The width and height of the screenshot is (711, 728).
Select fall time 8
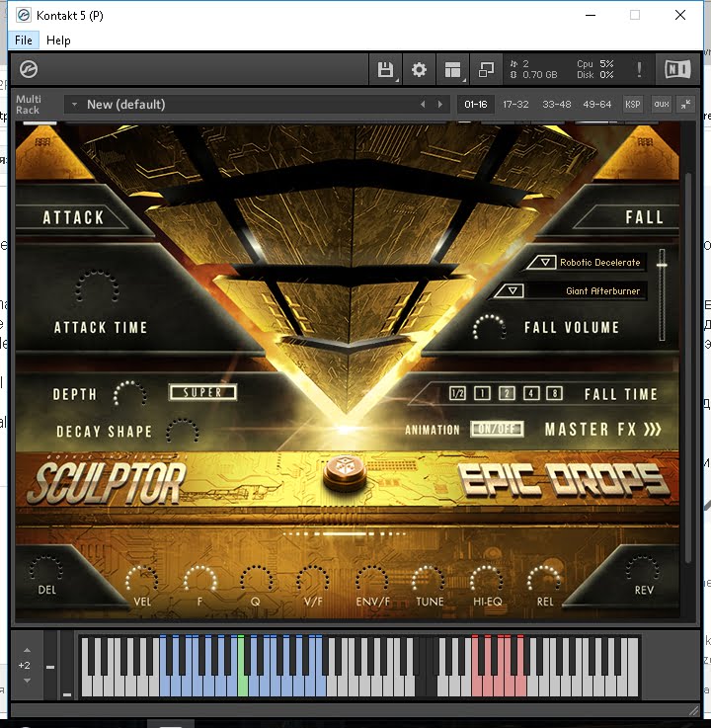[x=555, y=394]
